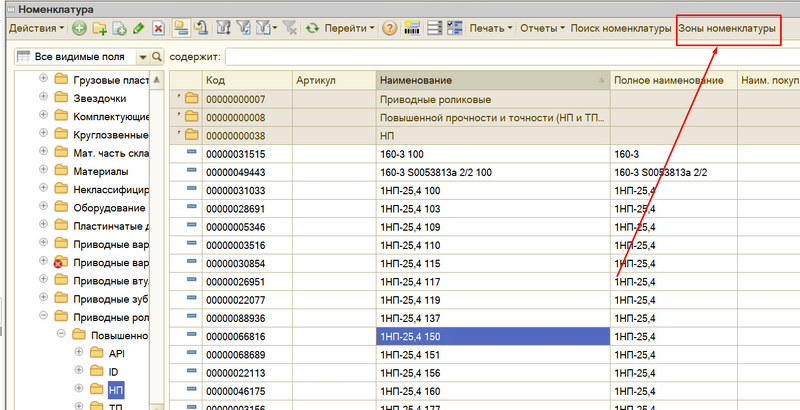This screenshot has height=410, width=800.
Task: Click the orange Help question icon
Action: click(389, 29)
